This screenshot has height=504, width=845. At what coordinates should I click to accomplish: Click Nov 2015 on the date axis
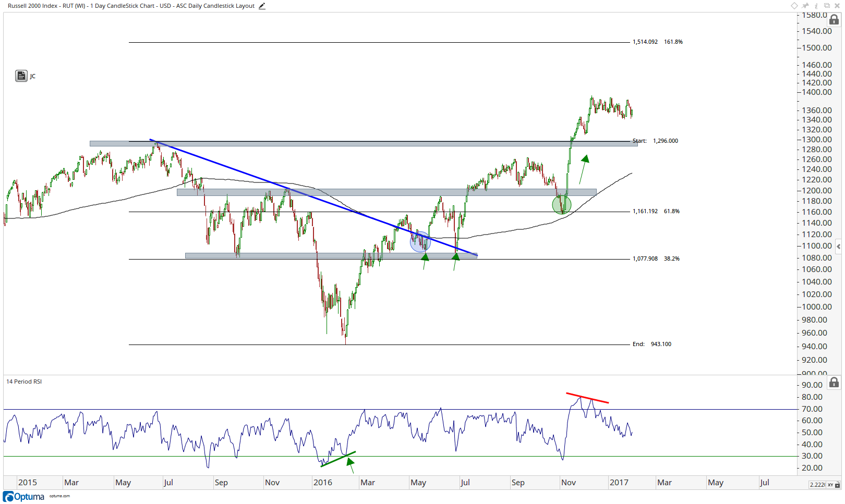pyautogui.click(x=272, y=483)
